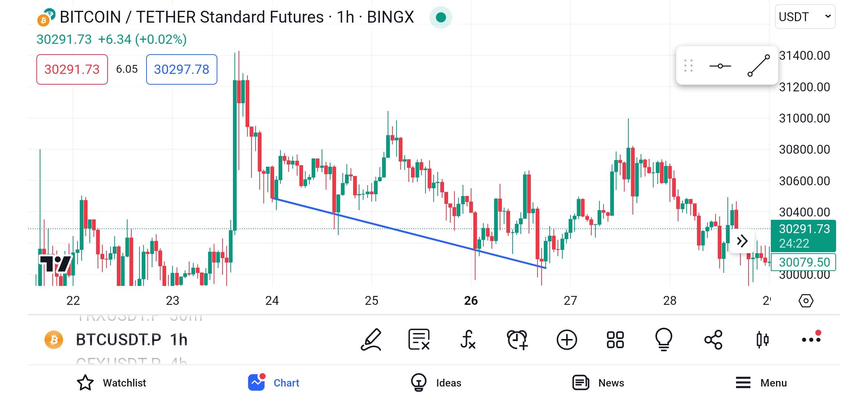The image size is (868, 401).
Task: Tap the red sell price 30291.73 button
Action: tap(72, 69)
